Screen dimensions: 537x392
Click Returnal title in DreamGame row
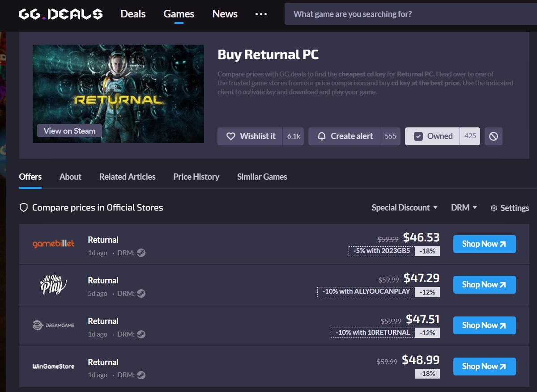[103, 321]
